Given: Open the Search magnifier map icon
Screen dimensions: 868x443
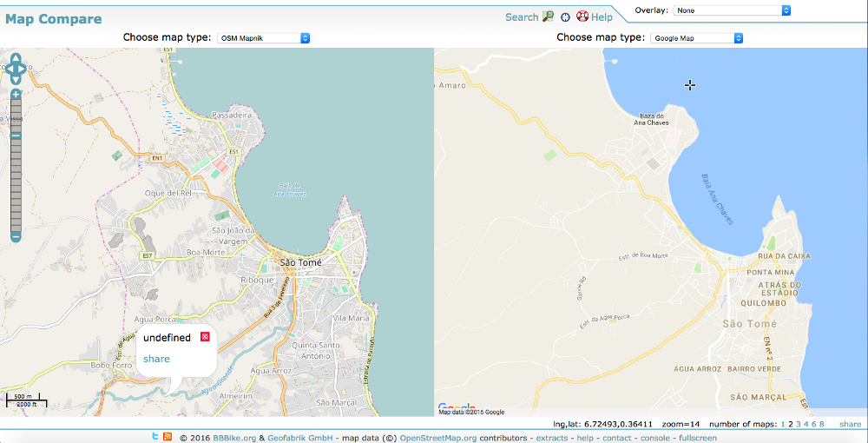Looking at the screenshot, I should [x=548, y=17].
